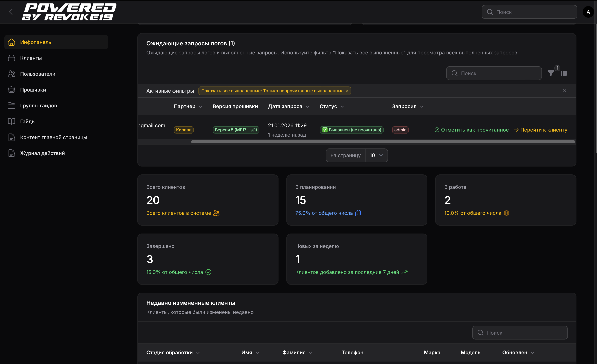This screenshot has height=364, width=597.
Task: Open Клиенты in the sidebar
Action: point(31,58)
